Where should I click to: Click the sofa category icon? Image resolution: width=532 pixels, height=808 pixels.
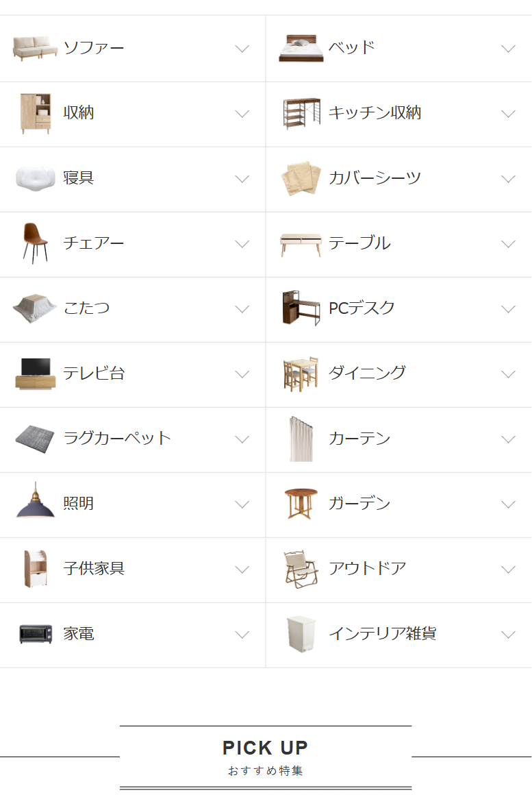coord(36,48)
